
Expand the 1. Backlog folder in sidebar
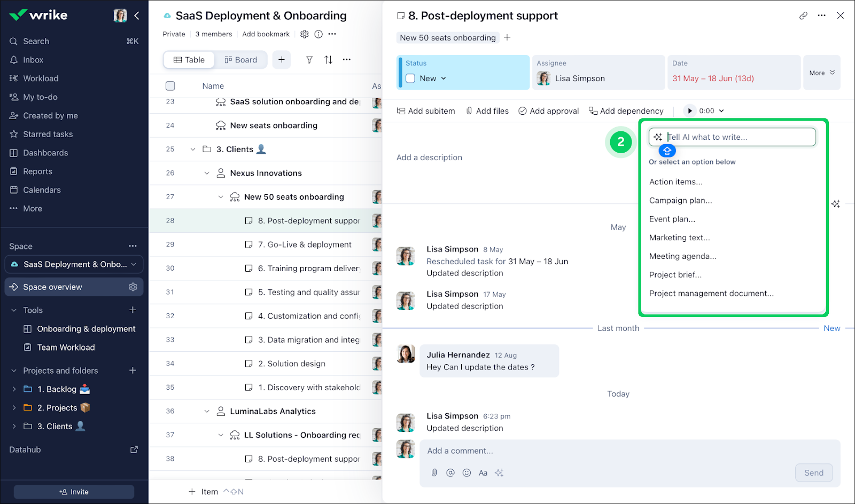click(x=14, y=389)
